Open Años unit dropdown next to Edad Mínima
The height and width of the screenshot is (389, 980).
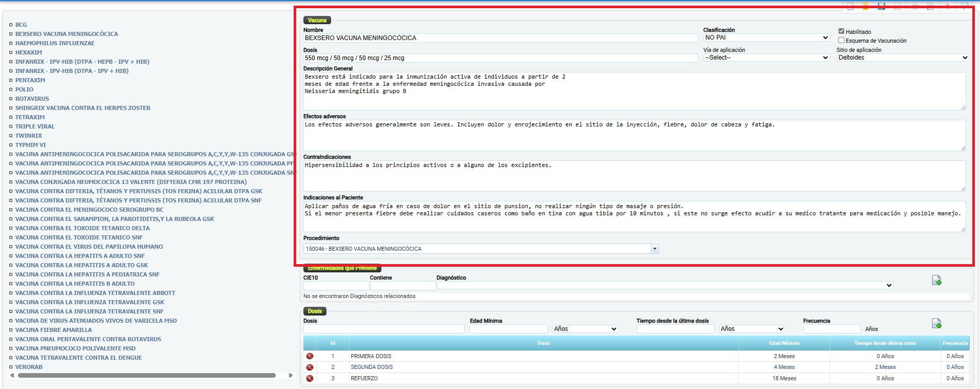point(585,329)
